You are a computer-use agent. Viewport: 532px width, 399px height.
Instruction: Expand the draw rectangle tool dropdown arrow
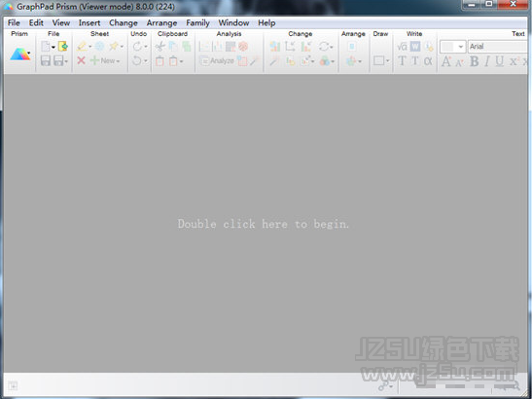pos(387,61)
